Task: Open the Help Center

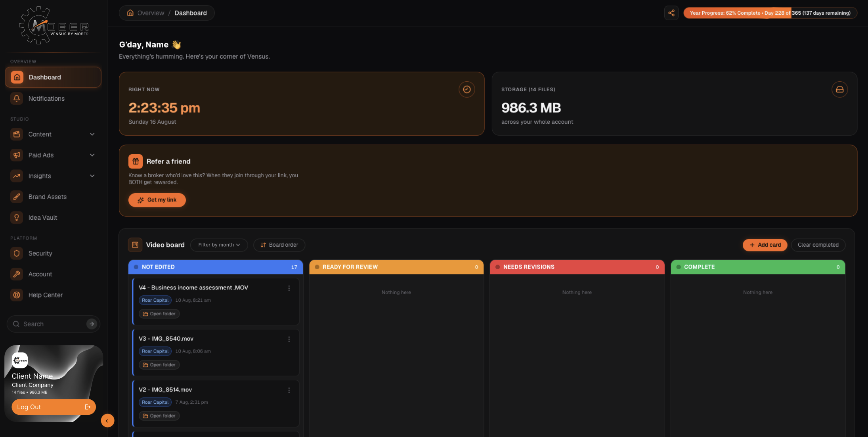Action: click(x=53, y=295)
